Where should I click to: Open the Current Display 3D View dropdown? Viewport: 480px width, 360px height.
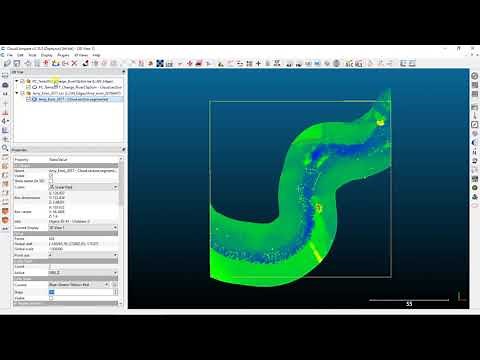(x=83, y=227)
